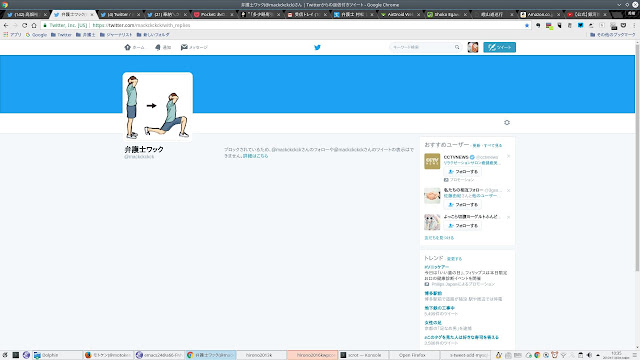
Task: Open the 新しいフォルダ bookmarks folder
Action: (153, 35)
